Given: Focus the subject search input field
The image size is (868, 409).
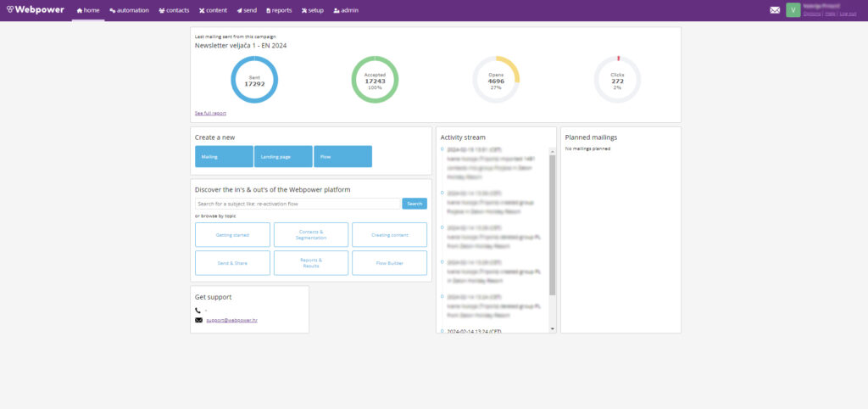Looking at the screenshot, I should tap(297, 204).
